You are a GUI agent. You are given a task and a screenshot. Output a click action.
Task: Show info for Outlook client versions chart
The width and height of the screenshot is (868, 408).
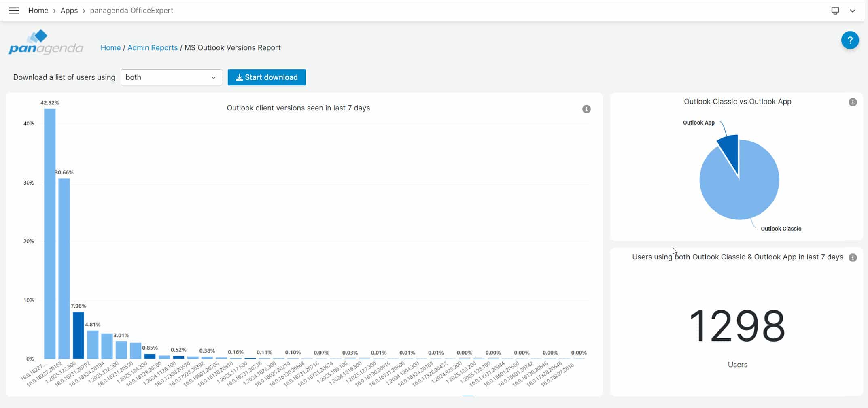[586, 109]
